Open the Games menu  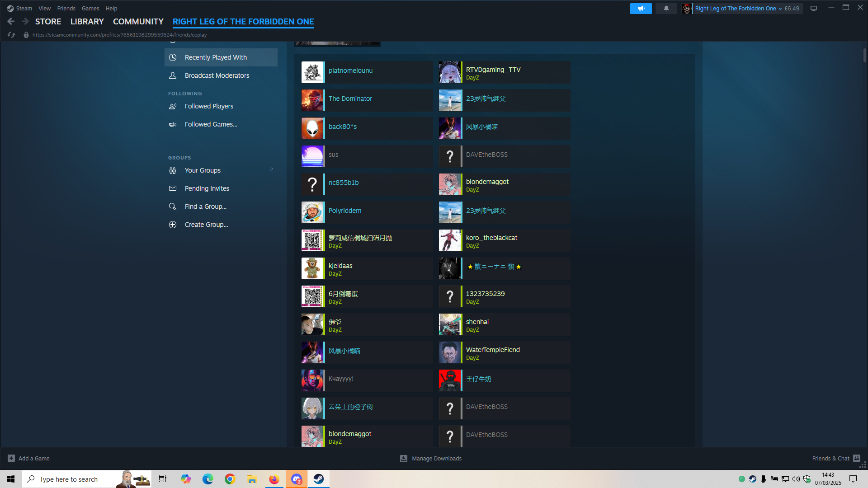(x=90, y=9)
